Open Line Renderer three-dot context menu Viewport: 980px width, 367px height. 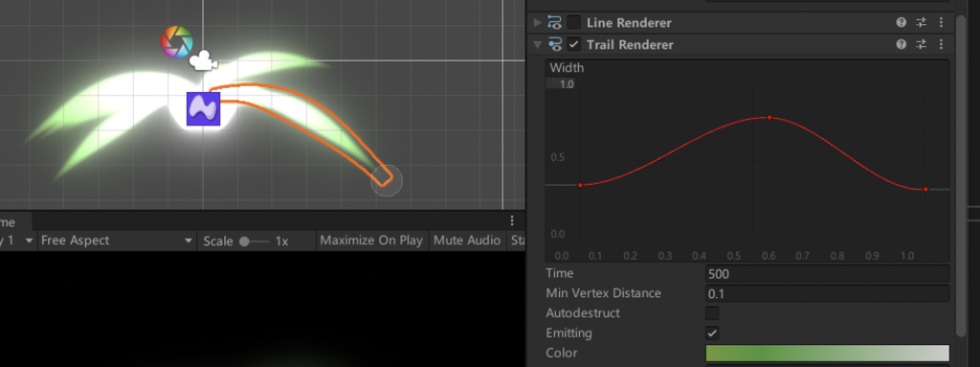[x=942, y=23]
